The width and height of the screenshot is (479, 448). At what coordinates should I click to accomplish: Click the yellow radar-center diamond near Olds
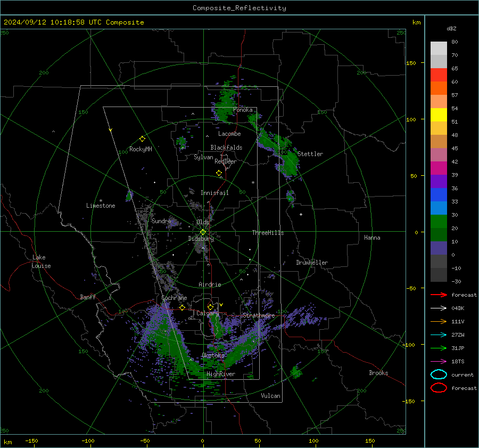pyautogui.click(x=203, y=232)
